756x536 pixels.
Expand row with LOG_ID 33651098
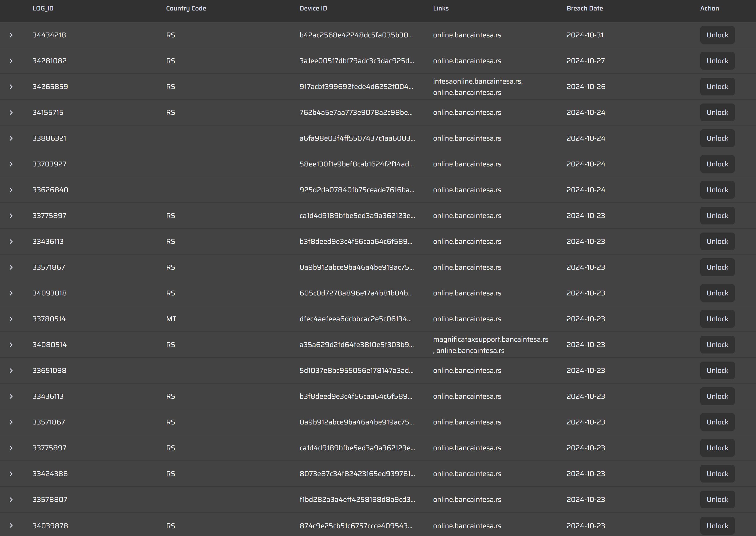(x=11, y=370)
